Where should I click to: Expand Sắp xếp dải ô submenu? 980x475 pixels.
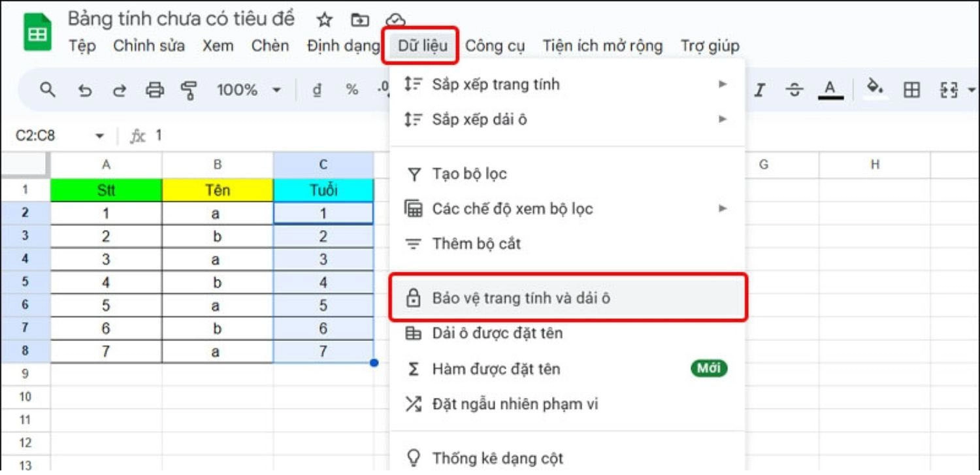coord(567,120)
